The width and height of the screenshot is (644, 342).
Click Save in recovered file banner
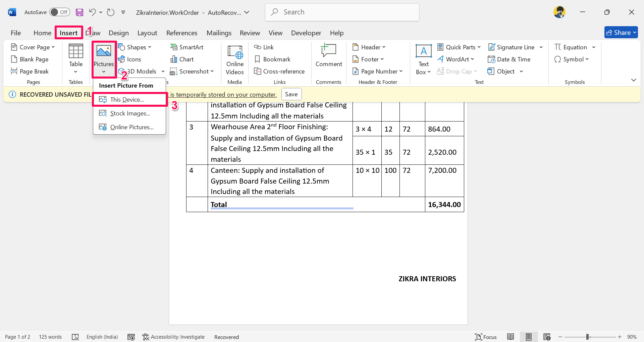click(291, 94)
